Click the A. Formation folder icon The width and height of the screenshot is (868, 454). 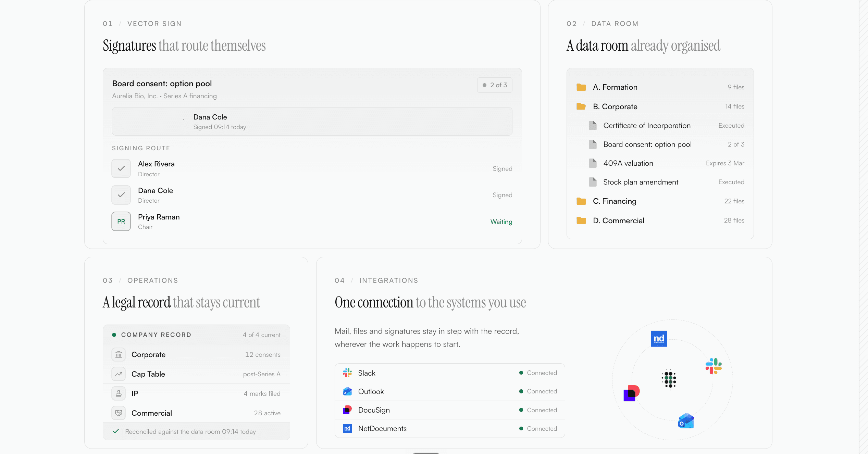pos(581,87)
